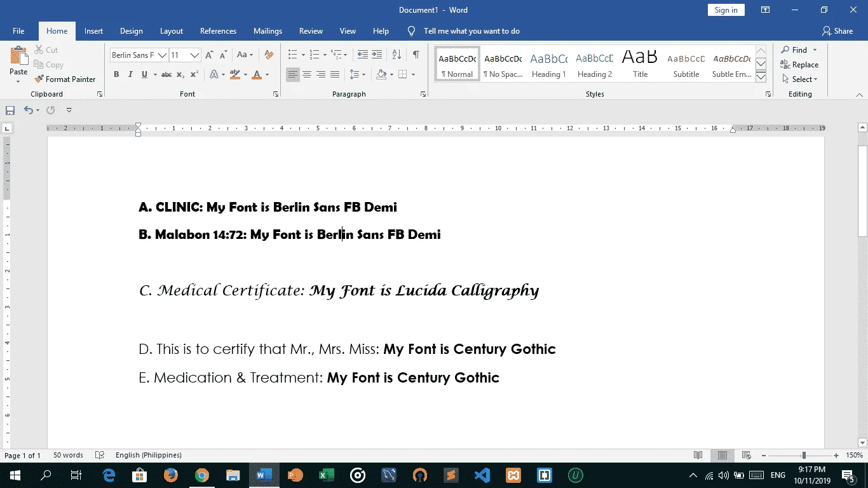Toggle Print Layout view button
Image resolution: width=868 pixels, height=488 pixels.
722,456
